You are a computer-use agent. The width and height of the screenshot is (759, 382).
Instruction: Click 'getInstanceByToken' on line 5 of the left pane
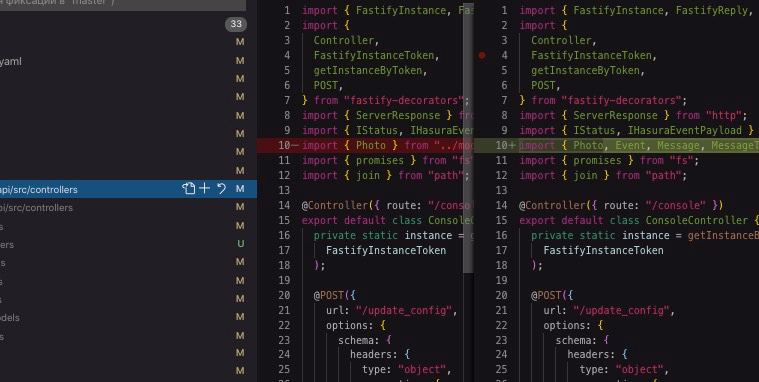[367, 70]
